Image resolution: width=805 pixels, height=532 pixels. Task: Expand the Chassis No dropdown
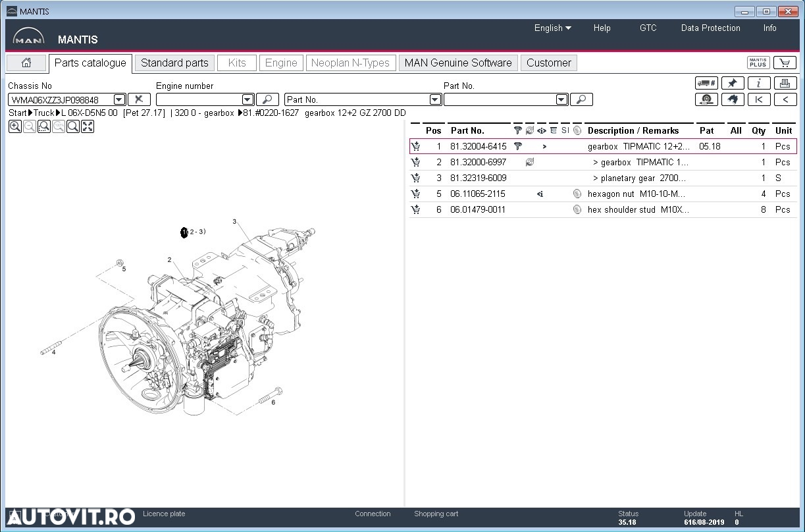coord(119,99)
